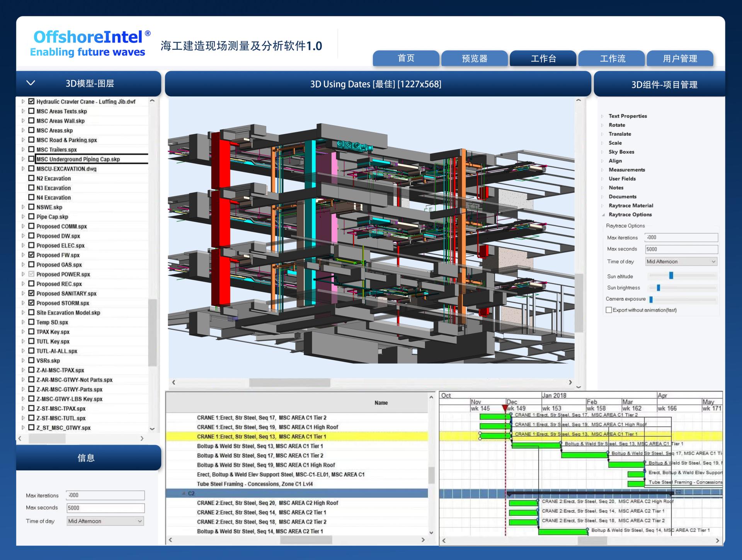The height and width of the screenshot is (560, 742).
Task: Open the Time of day dropdown in right panel
Action: pyautogui.click(x=681, y=262)
